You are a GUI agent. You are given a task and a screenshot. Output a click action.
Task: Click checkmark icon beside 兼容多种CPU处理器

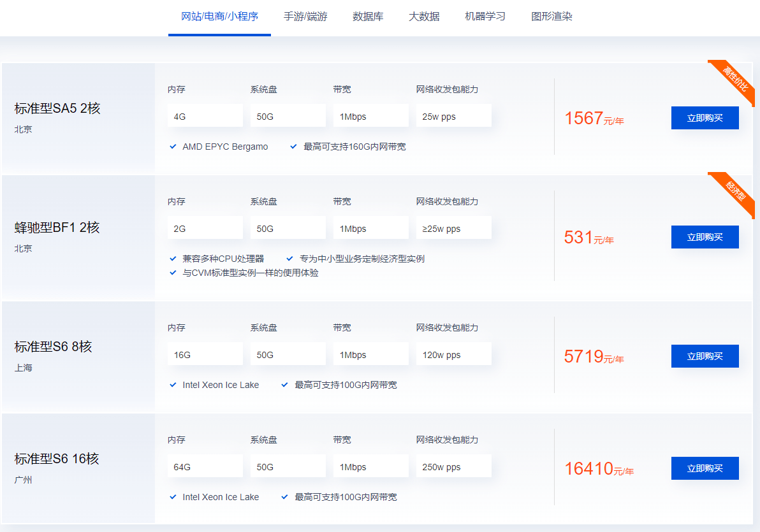tap(173, 258)
